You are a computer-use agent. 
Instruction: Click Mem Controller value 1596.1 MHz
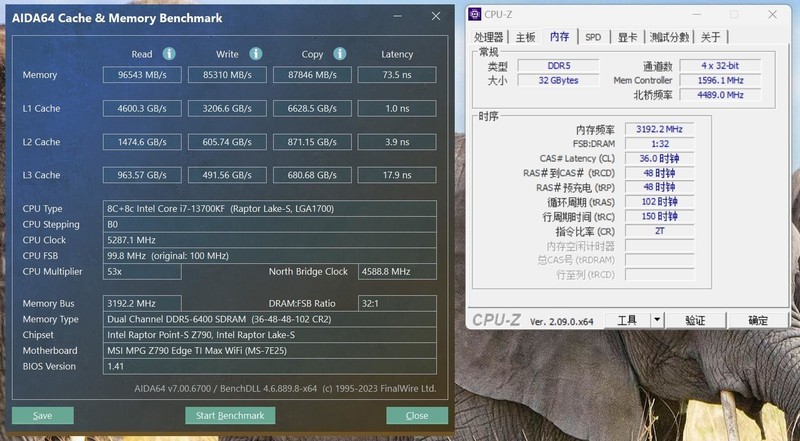point(720,80)
